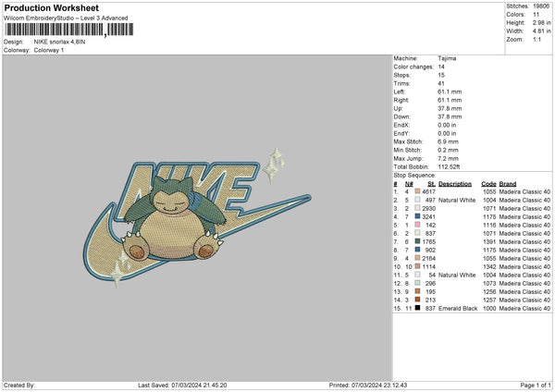Click 'Natural White' in stop row 2

click(457, 200)
